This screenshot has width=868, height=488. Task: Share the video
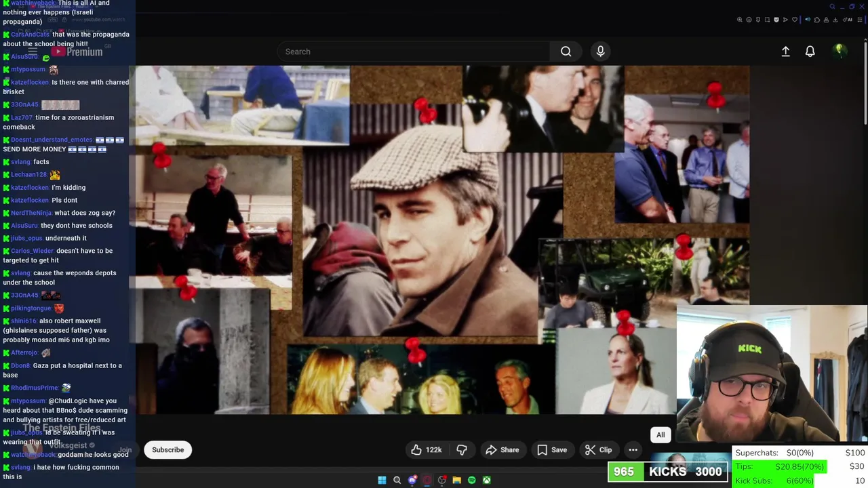coord(502,449)
